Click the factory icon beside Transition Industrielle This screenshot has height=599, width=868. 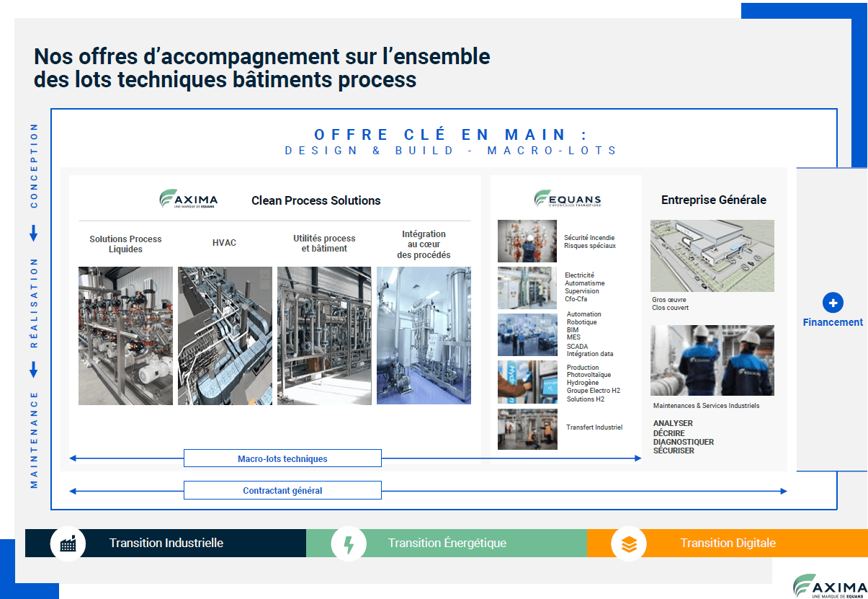click(x=68, y=543)
